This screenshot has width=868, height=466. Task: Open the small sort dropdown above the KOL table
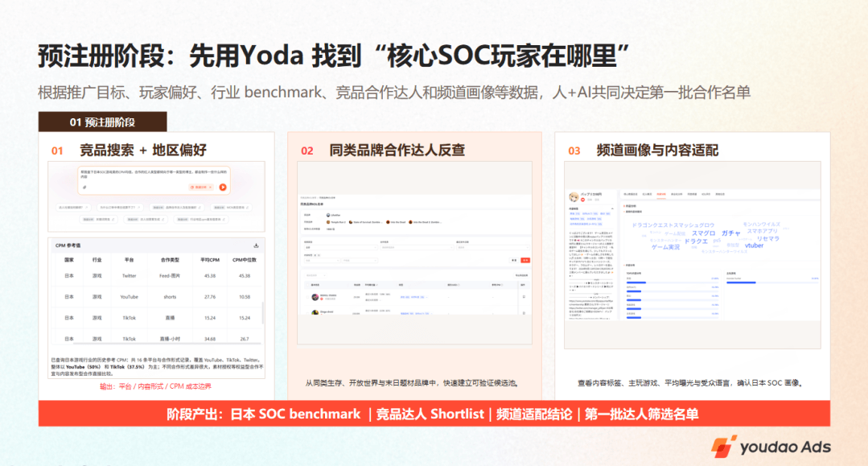315,275
